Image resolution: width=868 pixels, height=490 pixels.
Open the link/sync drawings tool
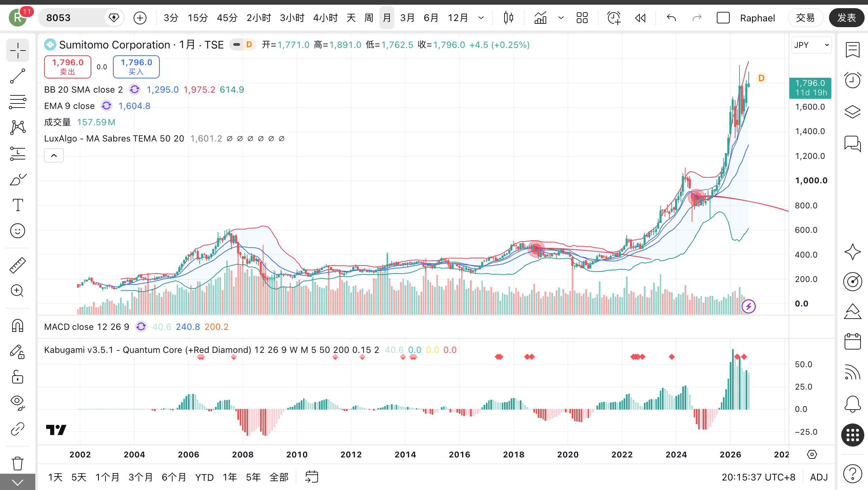pos(18,429)
